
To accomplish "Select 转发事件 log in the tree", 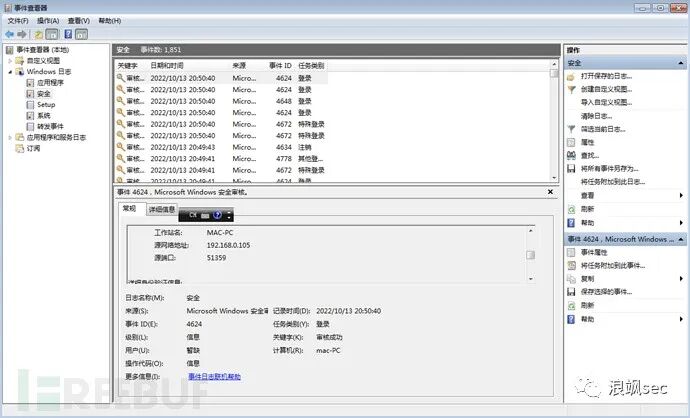I will coord(50,127).
